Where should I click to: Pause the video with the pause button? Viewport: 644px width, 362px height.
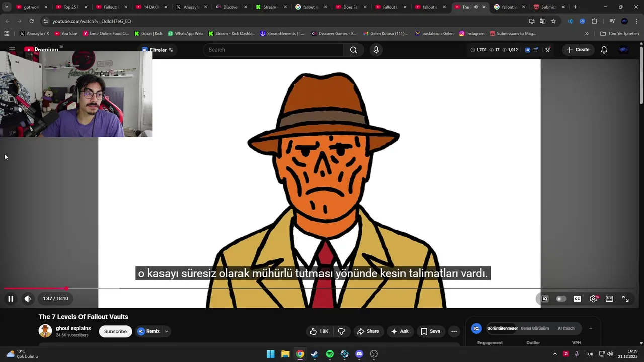[x=11, y=299]
